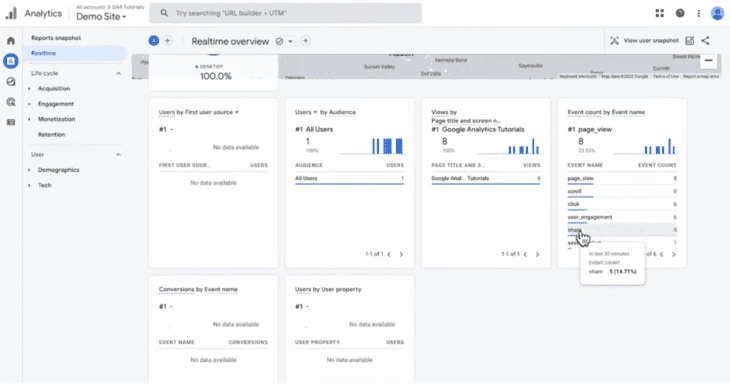
Task: Select Reports snapshot in the sidebar
Action: click(56, 38)
